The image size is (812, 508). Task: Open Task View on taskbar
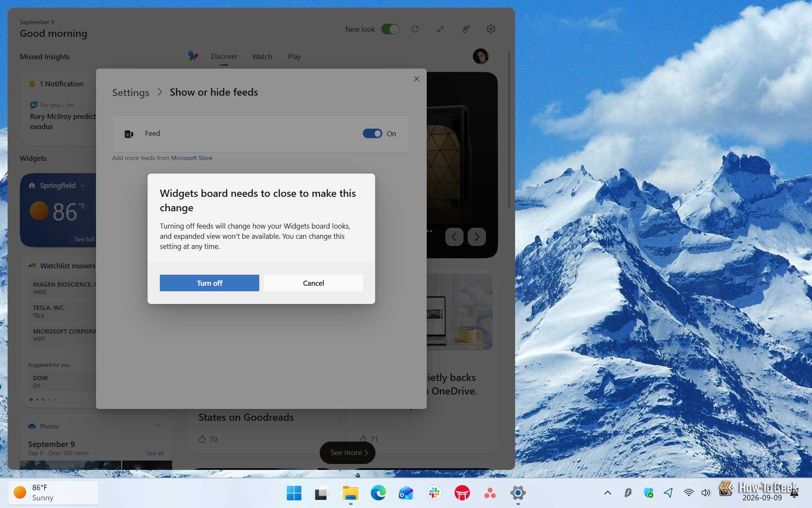pyautogui.click(x=322, y=493)
